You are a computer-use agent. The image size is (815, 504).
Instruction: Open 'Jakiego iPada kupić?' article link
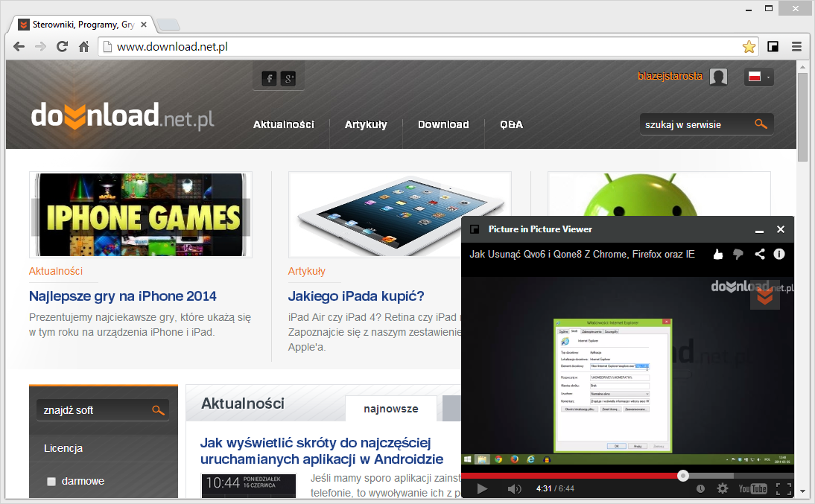(x=356, y=296)
